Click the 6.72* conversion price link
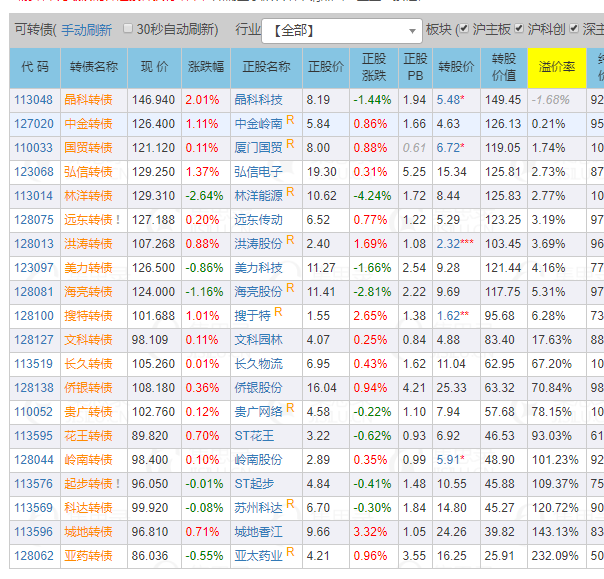 click(450, 148)
